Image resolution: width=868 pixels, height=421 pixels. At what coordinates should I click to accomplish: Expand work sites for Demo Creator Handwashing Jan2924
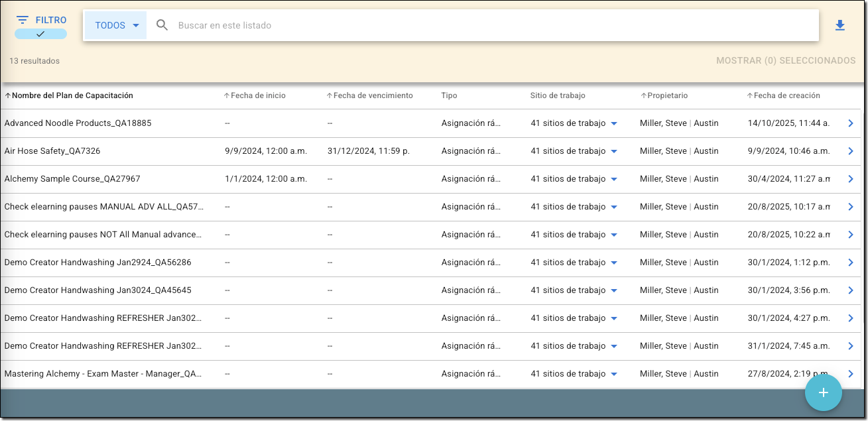(x=613, y=263)
